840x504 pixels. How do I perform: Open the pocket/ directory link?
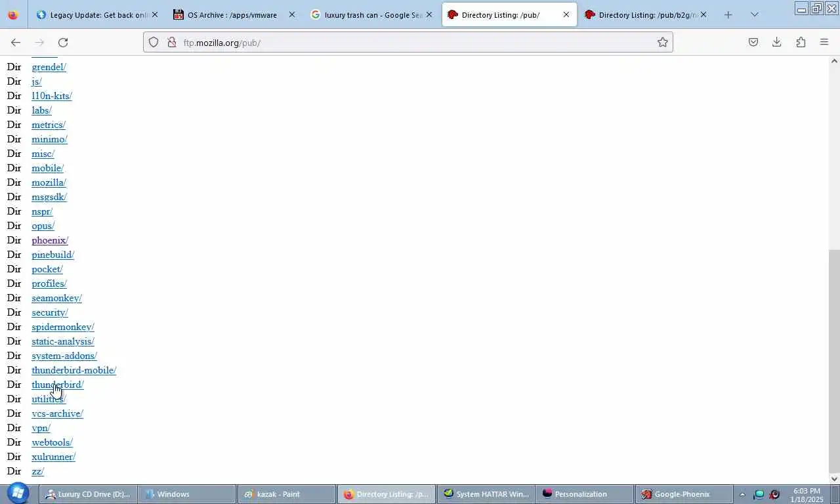coord(47,269)
